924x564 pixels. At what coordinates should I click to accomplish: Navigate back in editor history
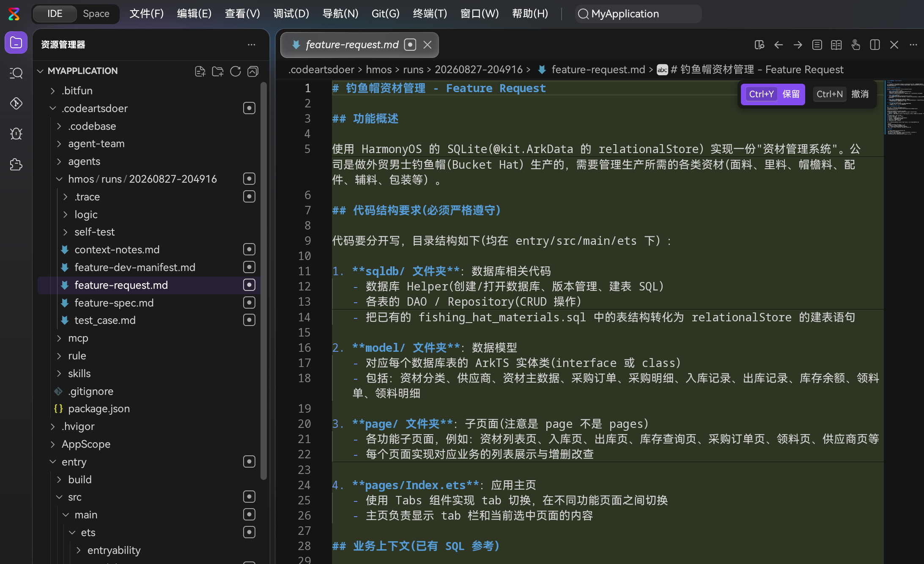(779, 45)
